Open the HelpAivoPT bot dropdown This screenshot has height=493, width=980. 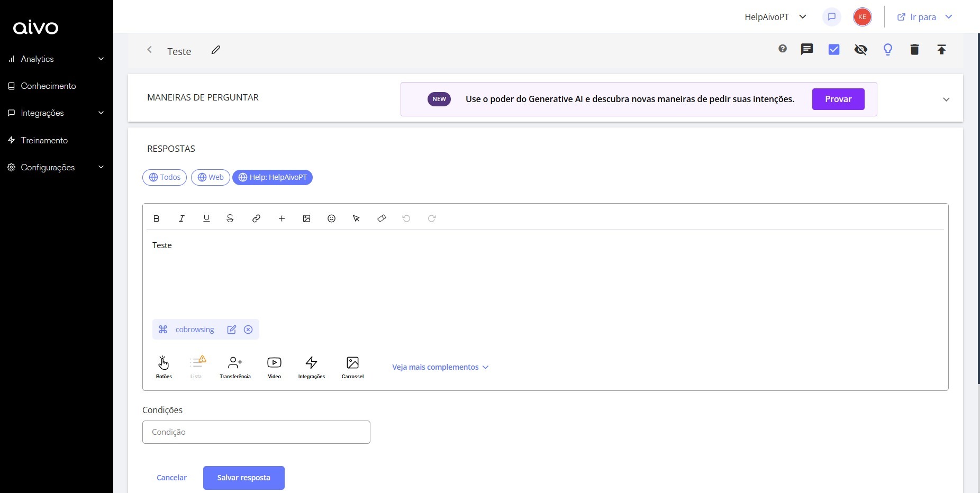(775, 17)
